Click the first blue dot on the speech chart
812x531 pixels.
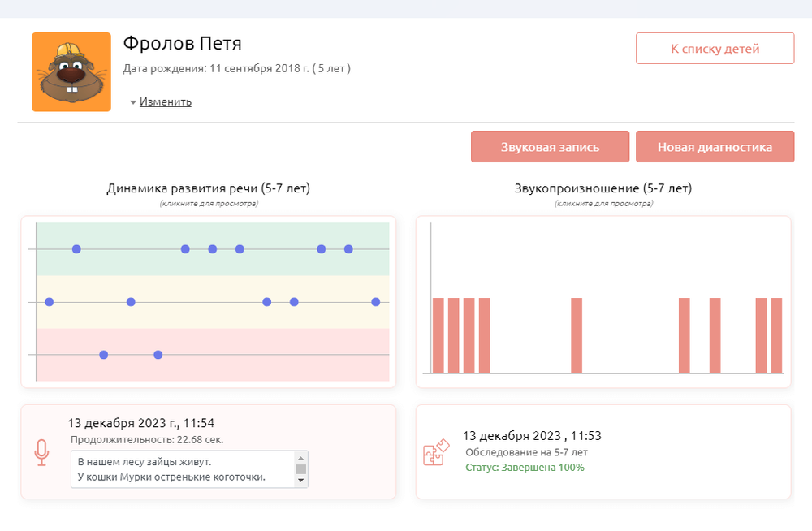coord(50,302)
